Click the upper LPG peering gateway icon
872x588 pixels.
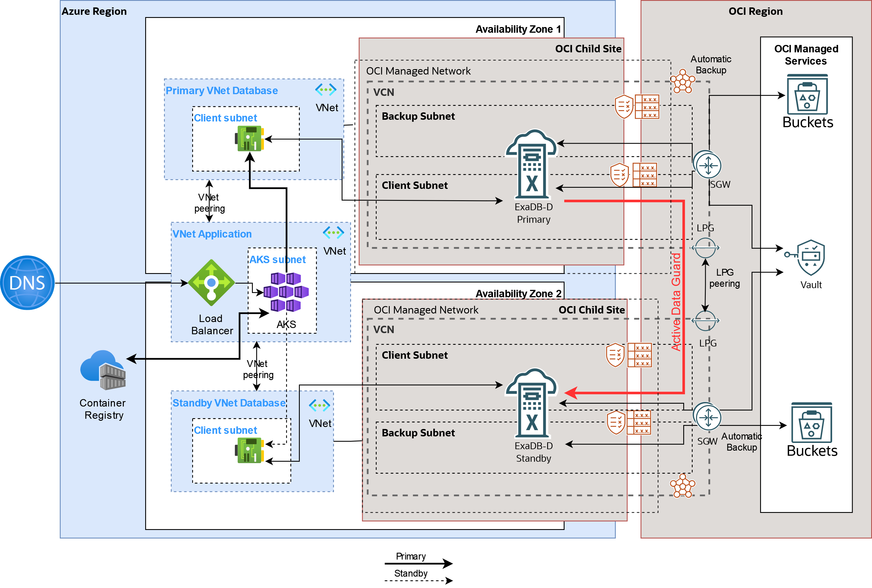tap(705, 248)
